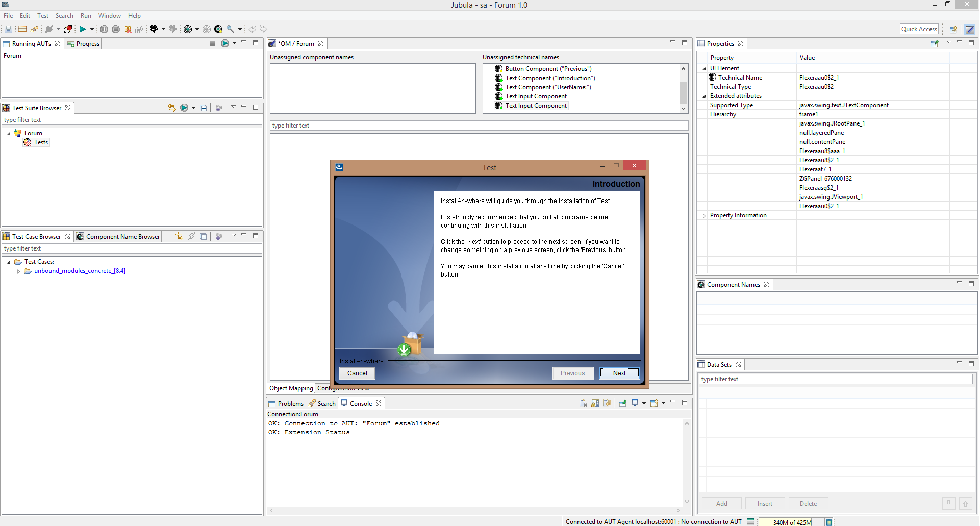Open dropdown next to camera observation icon
Screen dimensions: 980x526
[163, 29]
